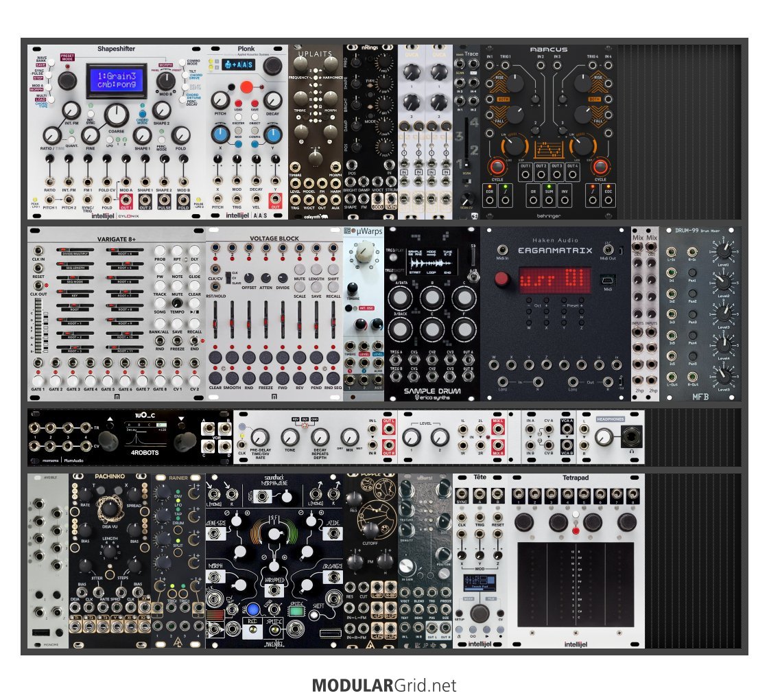Click the play/stop button on Varigate 8+
Screen dimensions: 769x700
(x=195, y=304)
